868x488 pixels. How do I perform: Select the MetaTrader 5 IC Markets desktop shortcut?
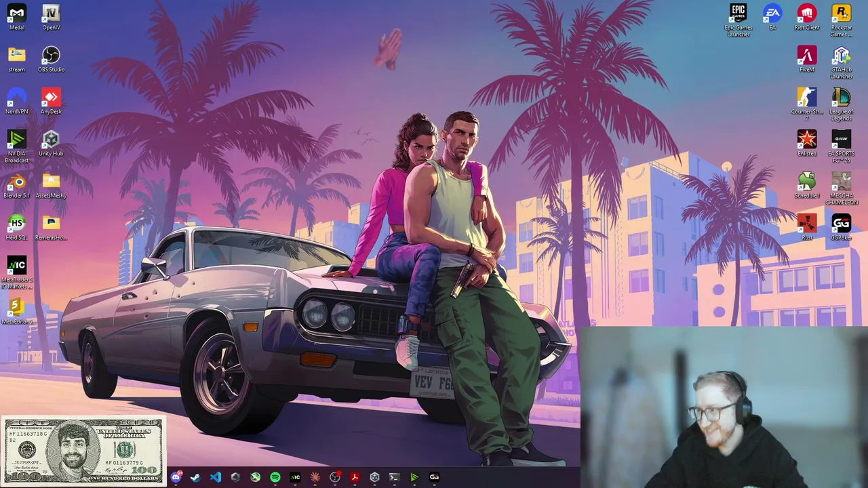click(17, 273)
